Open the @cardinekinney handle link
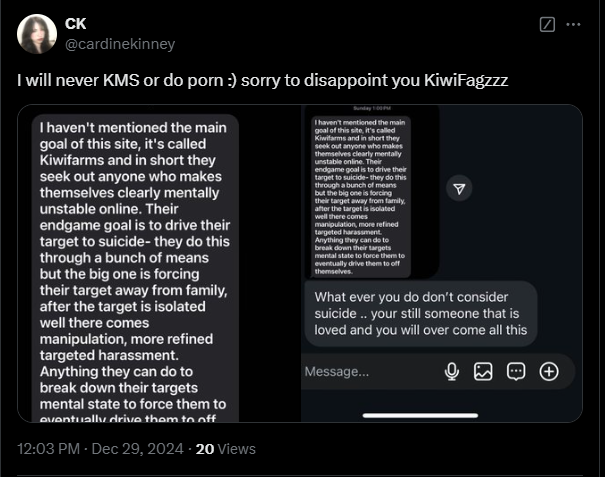Image resolution: width=605 pixels, height=477 pixels. [120, 44]
